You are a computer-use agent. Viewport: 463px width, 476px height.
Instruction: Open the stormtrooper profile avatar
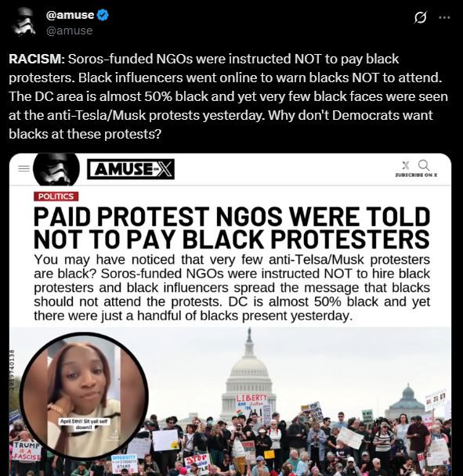click(x=23, y=22)
